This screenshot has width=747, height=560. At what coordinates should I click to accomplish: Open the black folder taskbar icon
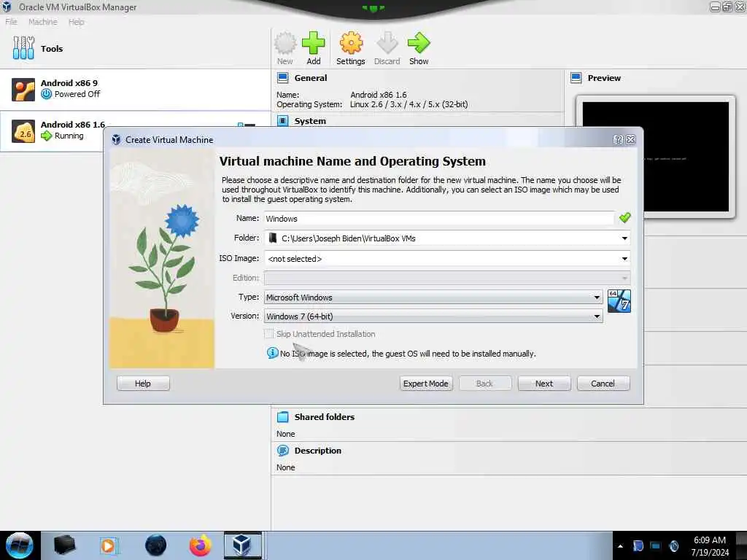tap(64, 545)
